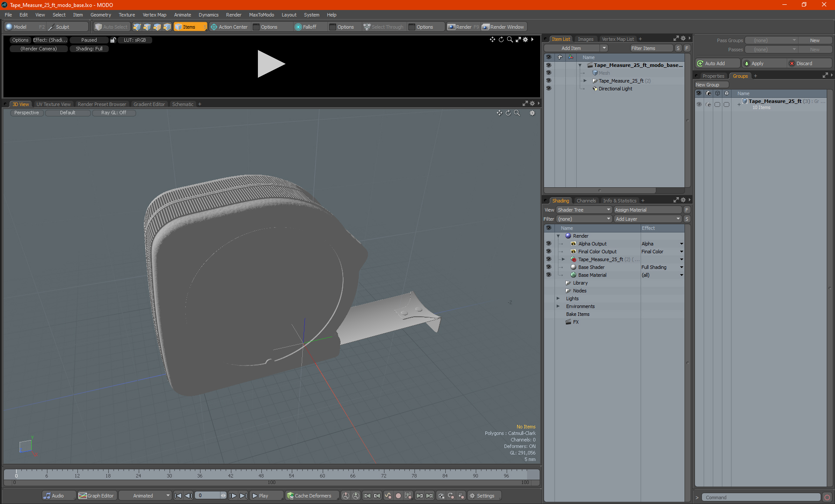
Task: Select the Shading dropdown filter none
Action: 581,219
